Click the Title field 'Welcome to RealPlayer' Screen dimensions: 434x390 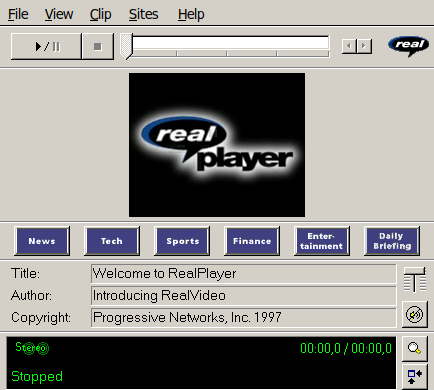[244, 274]
